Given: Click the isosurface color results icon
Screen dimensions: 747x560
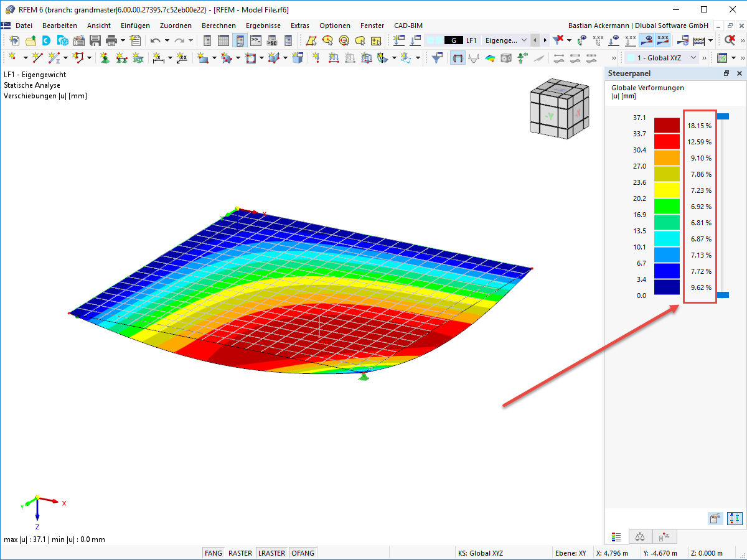Looking at the screenshot, I should click(x=489, y=58).
